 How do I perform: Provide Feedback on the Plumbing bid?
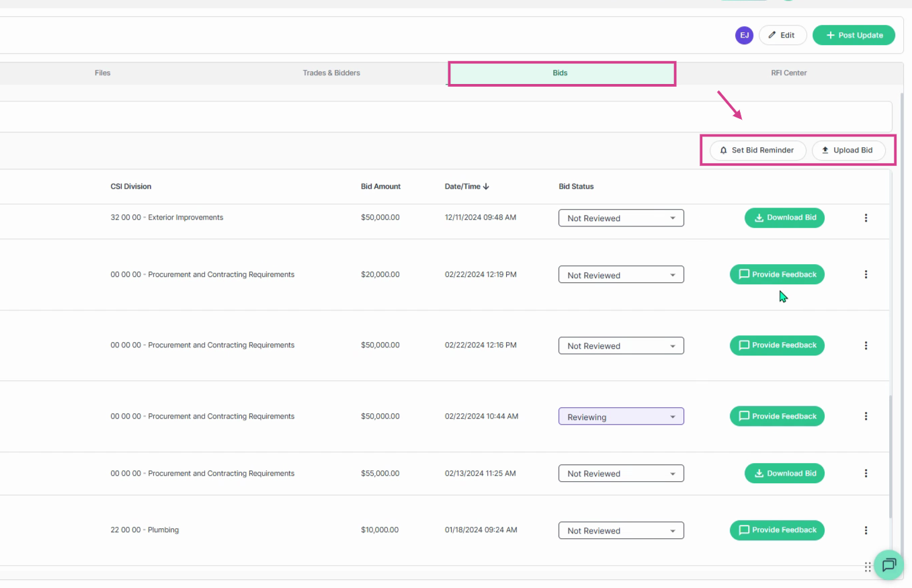pyautogui.click(x=777, y=530)
